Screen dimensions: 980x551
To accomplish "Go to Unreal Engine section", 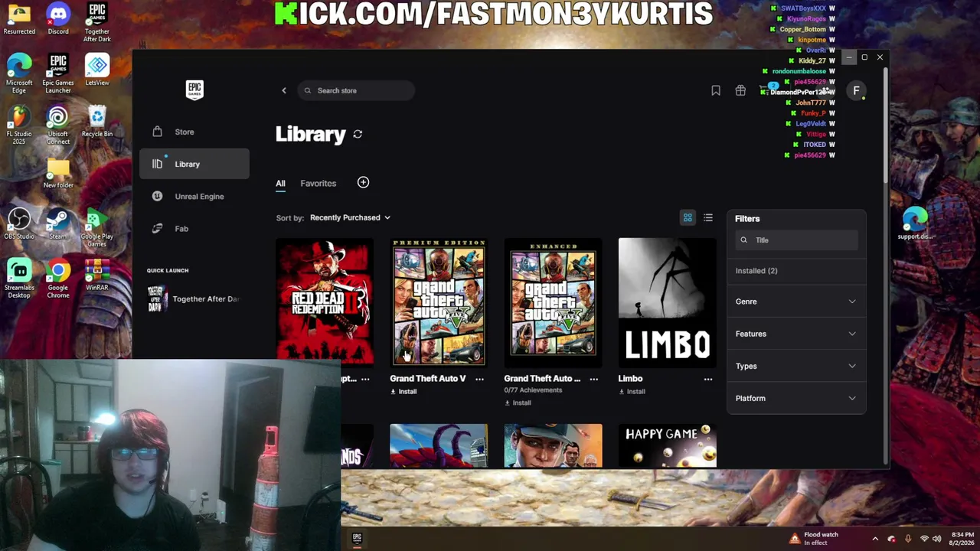I will point(194,196).
